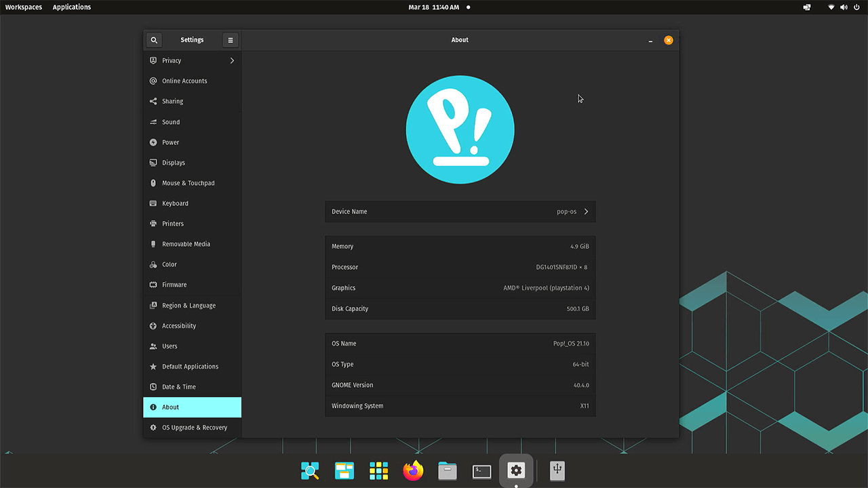Go to Power settings
The width and height of the screenshot is (868, 488).
(170, 142)
